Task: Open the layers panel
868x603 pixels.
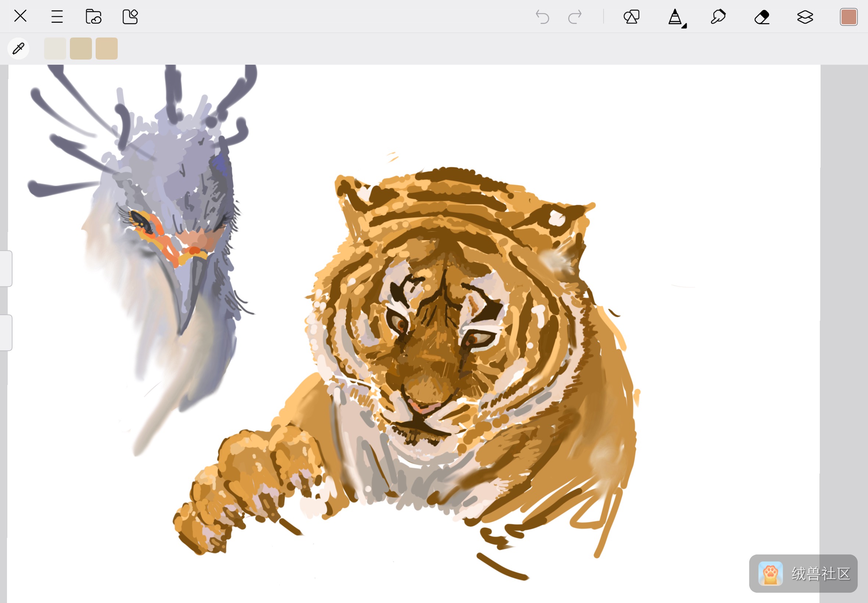Action: [805, 17]
